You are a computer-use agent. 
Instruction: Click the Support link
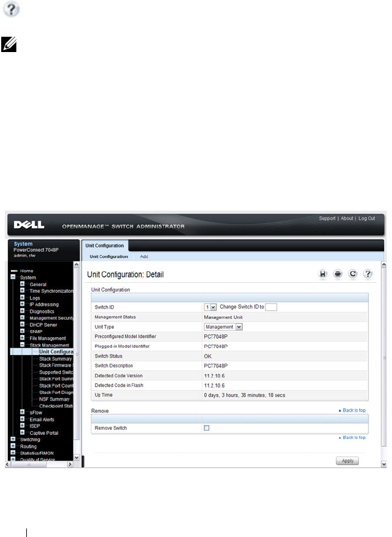click(327, 218)
